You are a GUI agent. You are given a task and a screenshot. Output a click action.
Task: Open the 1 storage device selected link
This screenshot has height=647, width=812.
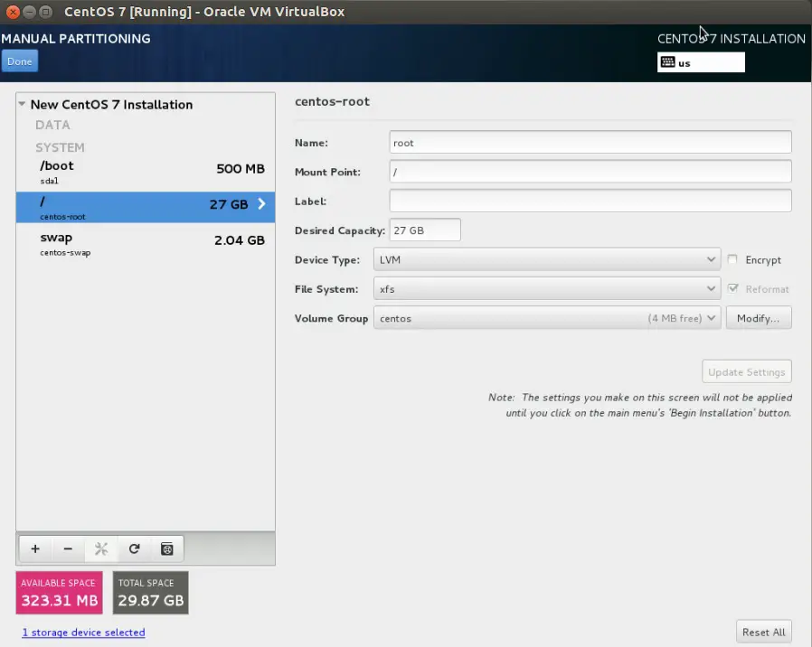(83, 632)
